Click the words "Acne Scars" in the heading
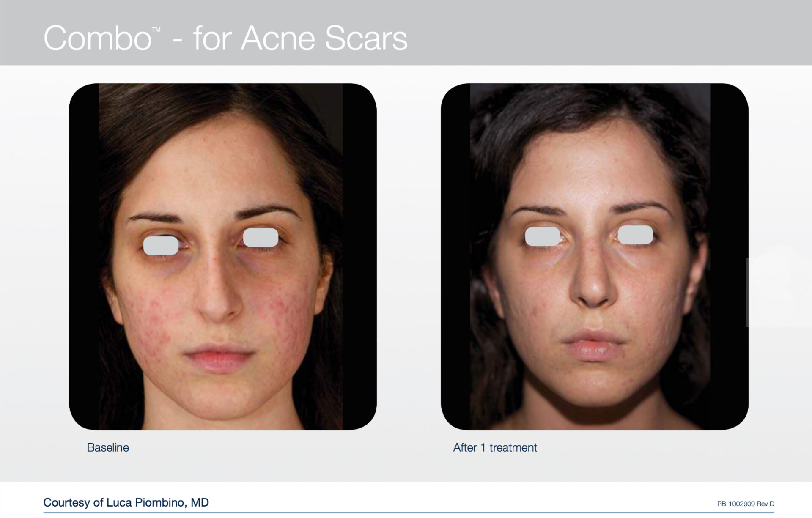The height and width of the screenshot is (518, 812). coord(324,38)
